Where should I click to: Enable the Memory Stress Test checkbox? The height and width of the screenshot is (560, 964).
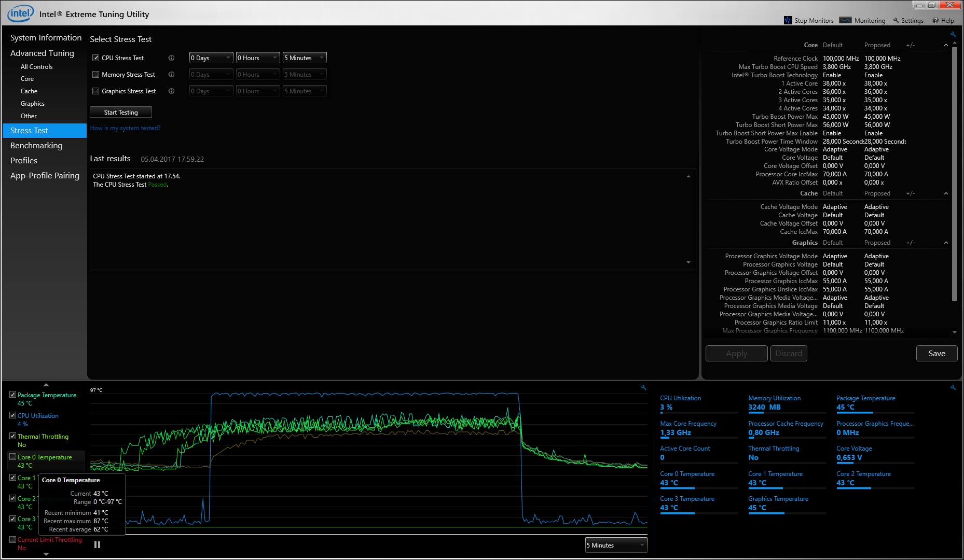95,75
